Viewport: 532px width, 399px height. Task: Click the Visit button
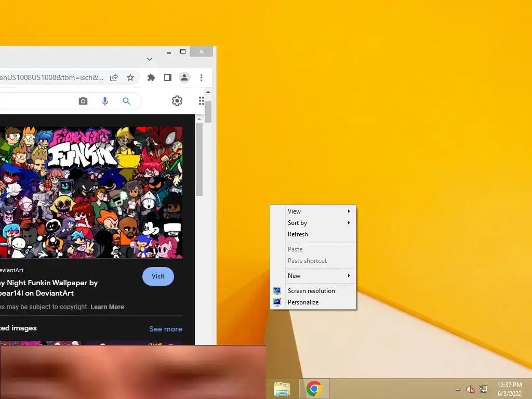158,276
